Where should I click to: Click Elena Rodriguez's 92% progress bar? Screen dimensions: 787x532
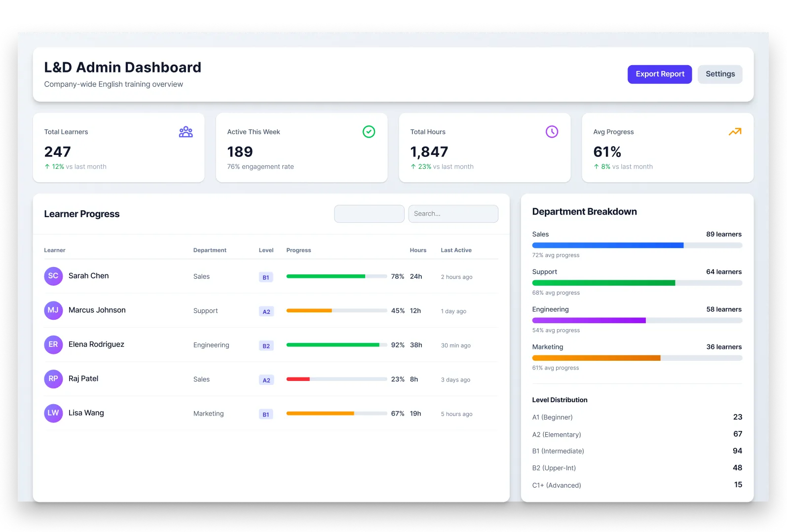[x=337, y=345]
